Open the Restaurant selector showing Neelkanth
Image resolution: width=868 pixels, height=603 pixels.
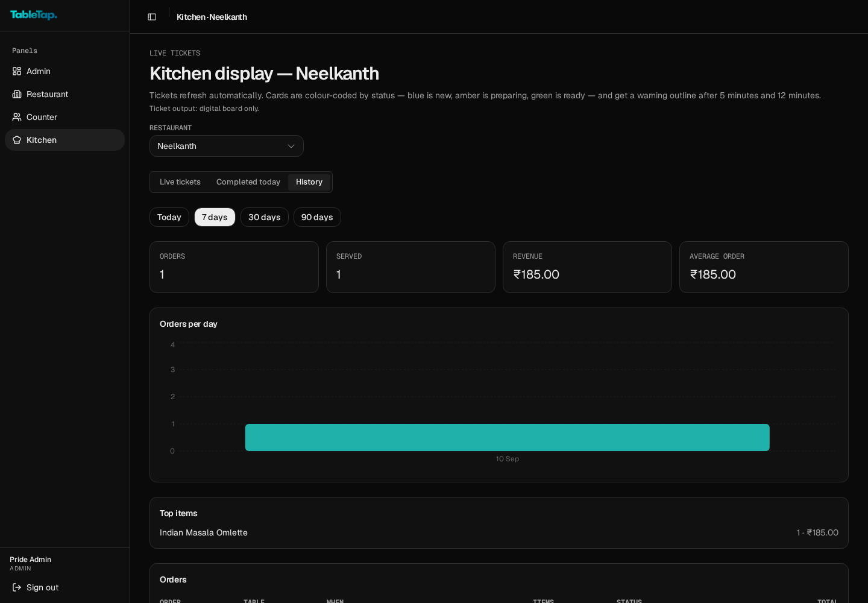coord(227,146)
